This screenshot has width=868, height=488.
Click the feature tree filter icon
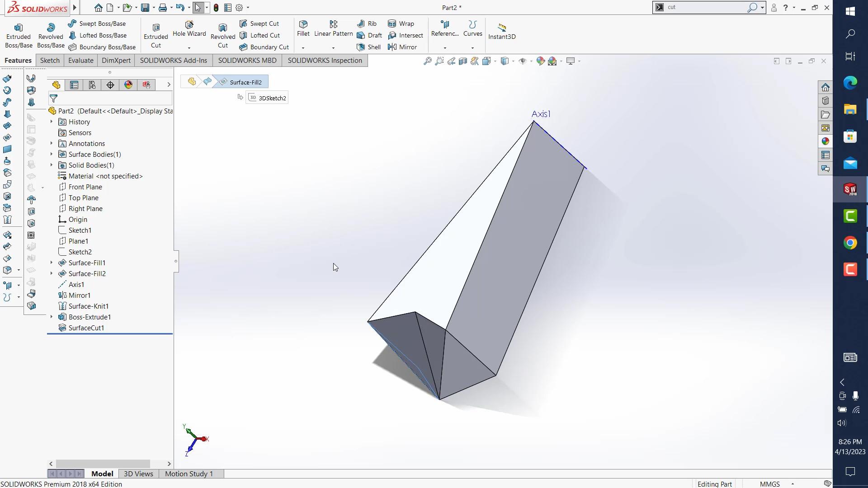(x=54, y=99)
